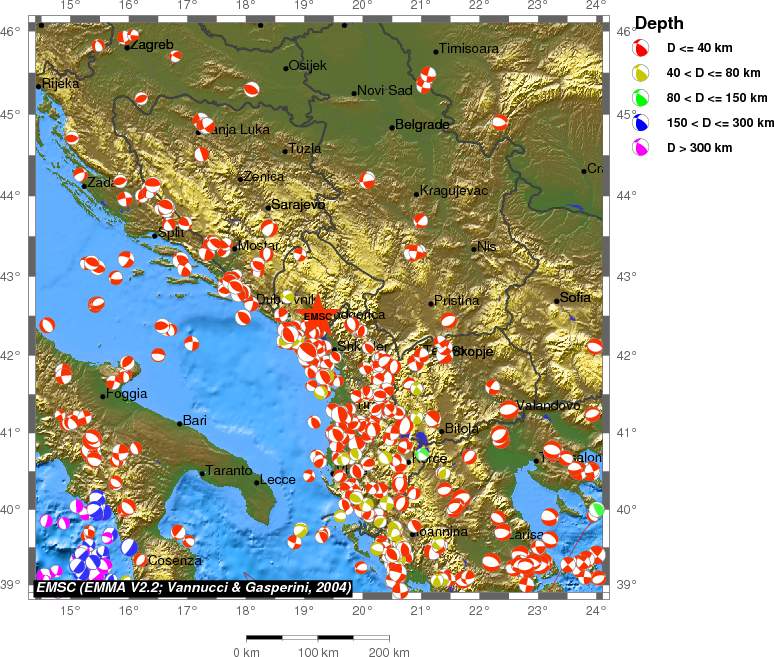Select the green 80 to 150 km legend symbol
This screenshot has height=657, width=774.
[x=641, y=97]
